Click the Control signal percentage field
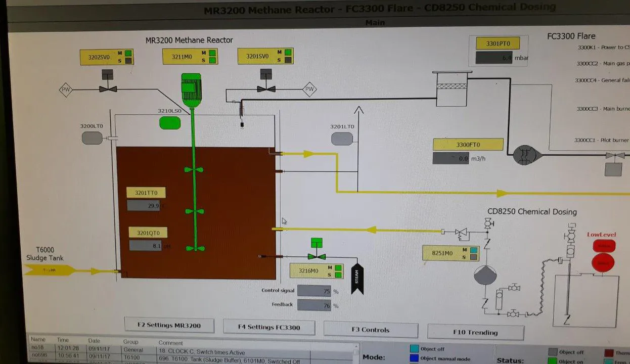This screenshot has height=364, width=630. tap(313, 291)
